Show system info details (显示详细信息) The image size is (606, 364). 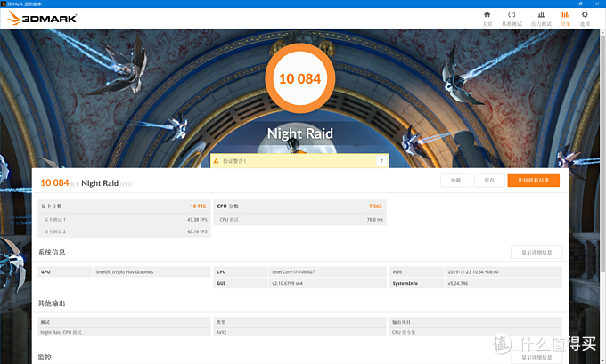coord(536,252)
